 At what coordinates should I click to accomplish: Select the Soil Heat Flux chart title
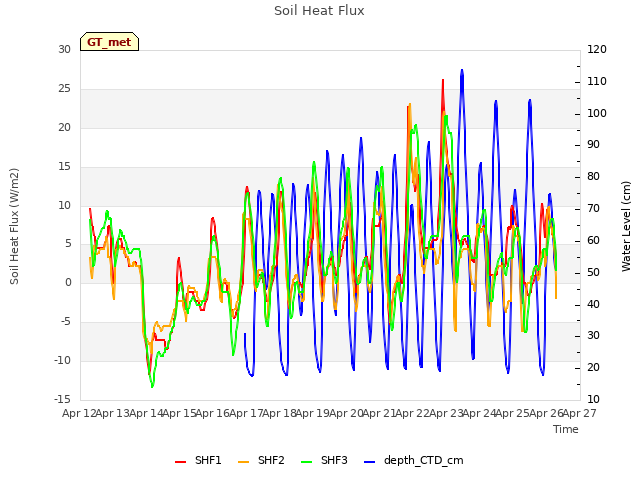click(x=319, y=11)
